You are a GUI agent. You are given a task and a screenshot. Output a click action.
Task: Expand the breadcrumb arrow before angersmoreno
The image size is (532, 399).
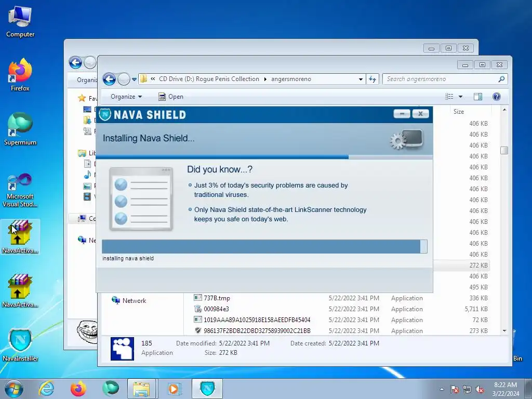tap(265, 79)
